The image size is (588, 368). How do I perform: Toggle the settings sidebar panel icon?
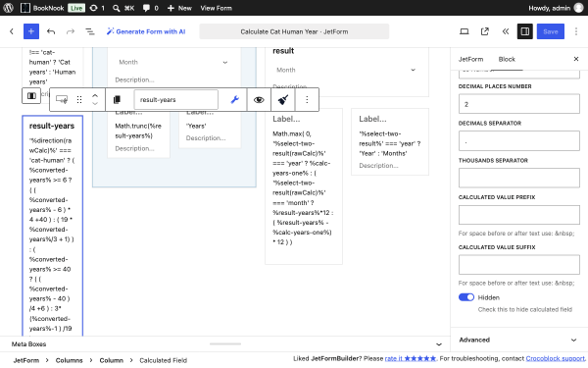pos(525,31)
